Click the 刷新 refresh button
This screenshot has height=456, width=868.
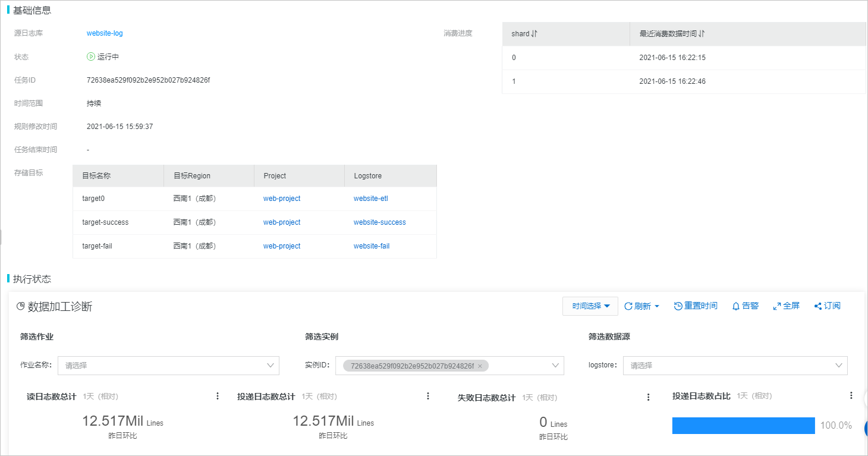pos(641,306)
